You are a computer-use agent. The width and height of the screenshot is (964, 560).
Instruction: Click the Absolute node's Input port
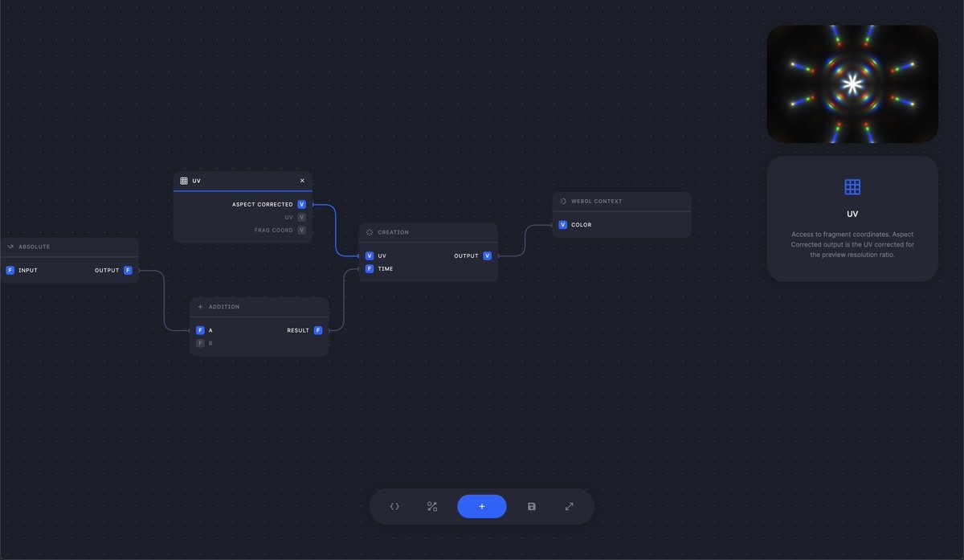pyautogui.click(x=10, y=270)
